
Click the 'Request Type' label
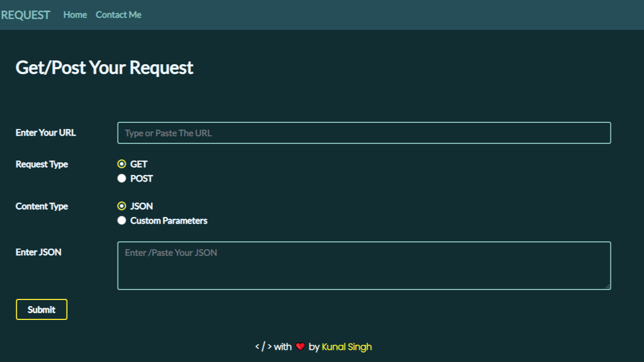coord(42,164)
